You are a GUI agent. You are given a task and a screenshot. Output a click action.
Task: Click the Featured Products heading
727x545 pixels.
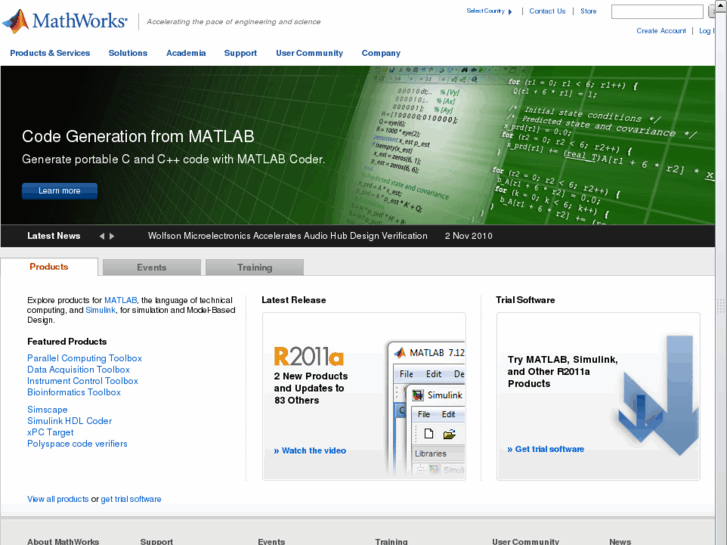pyautogui.click(x=67, y=341)
